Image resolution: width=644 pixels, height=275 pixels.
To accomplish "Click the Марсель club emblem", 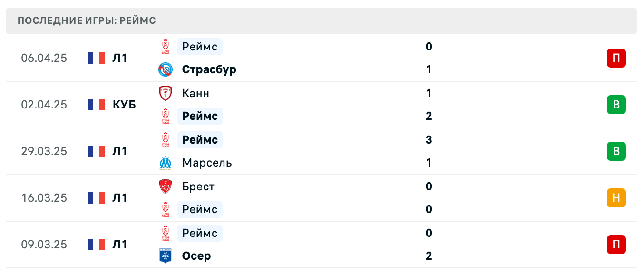I will [x=165, y=163].
